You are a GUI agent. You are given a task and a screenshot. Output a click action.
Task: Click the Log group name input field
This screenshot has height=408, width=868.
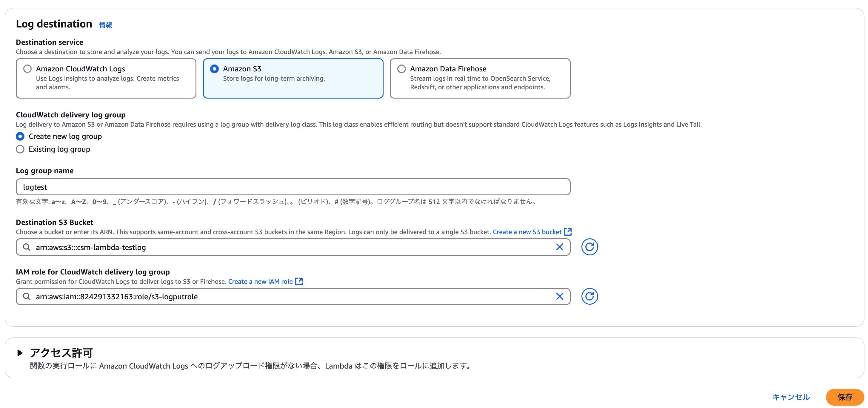[293, 187]
